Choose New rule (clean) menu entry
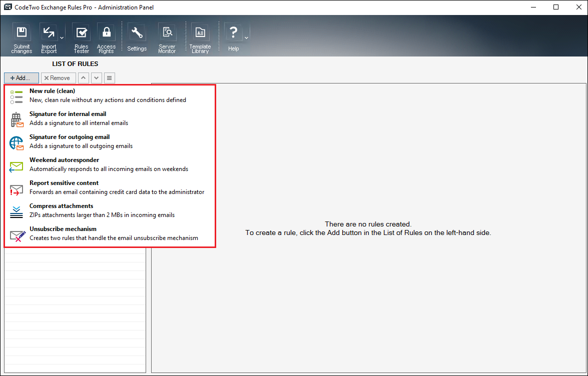 coord(110,95)
